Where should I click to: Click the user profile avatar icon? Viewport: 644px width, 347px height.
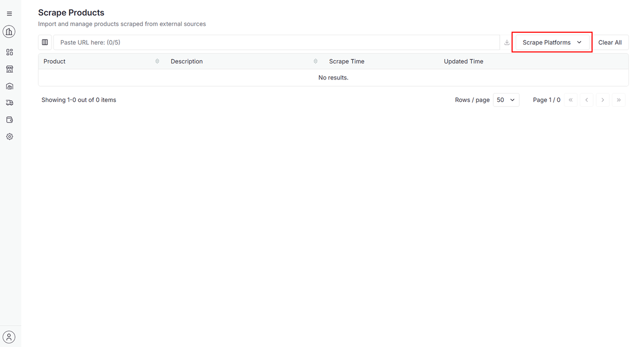tap(9, 337)
